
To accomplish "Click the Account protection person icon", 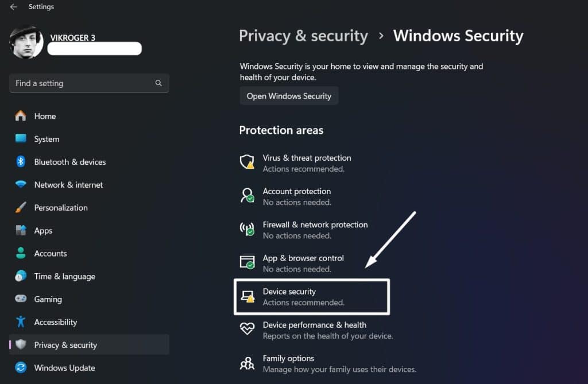I will click(247, 195).
